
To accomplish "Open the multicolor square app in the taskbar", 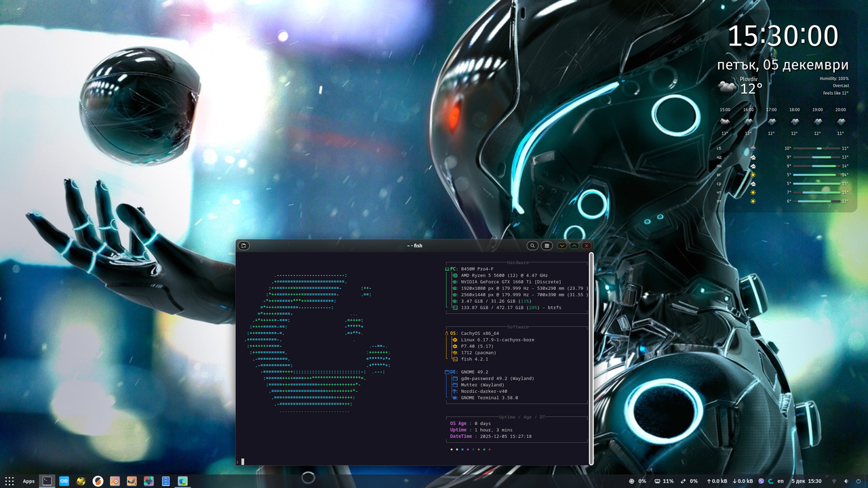I will tap(149, 481).
